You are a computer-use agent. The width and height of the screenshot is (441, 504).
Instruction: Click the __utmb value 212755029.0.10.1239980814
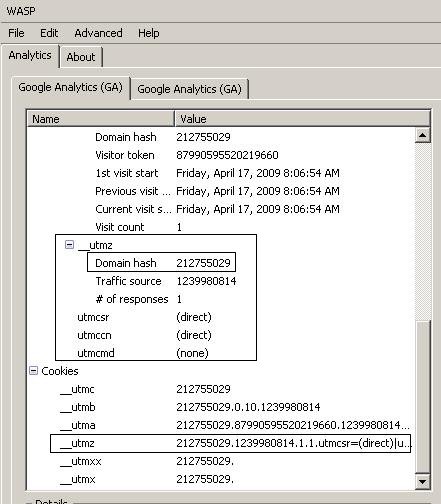(248, 407)
